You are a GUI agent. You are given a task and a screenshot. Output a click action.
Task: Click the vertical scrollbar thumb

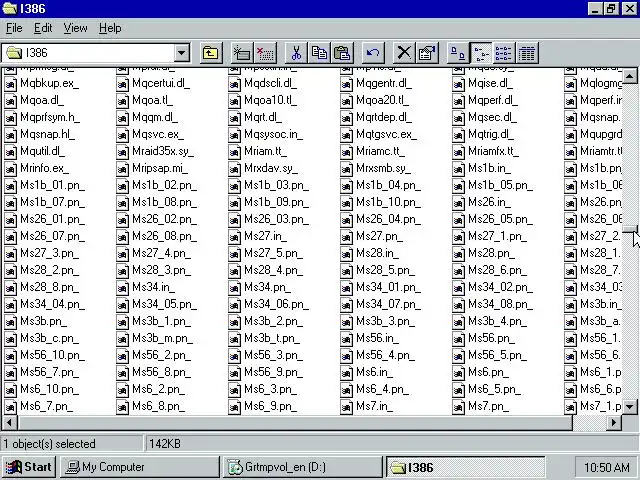[x=630, y=228]
